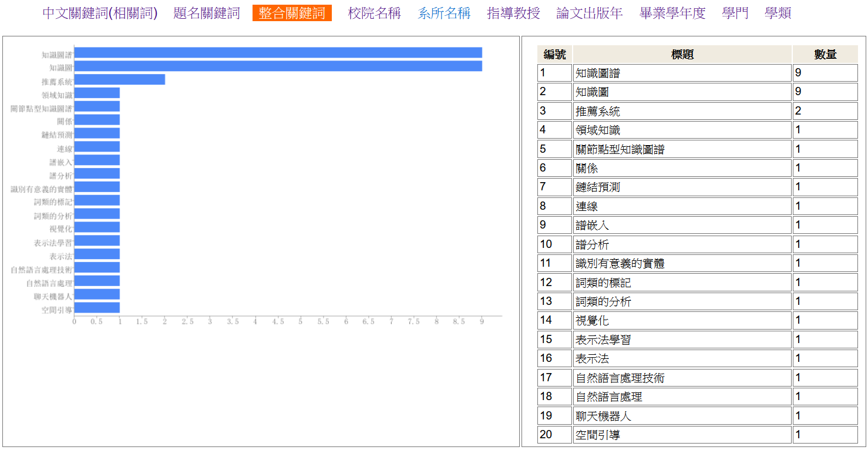Click the 領域知識 chart bar
The image size is (868, 450).
pyautogui.click(x=97, y=93)
